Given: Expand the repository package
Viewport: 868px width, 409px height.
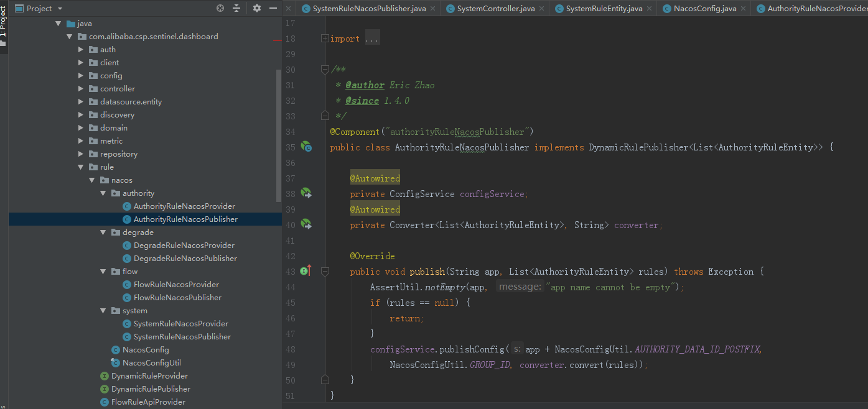Looking at the screenshot, I should click(81, 154).
